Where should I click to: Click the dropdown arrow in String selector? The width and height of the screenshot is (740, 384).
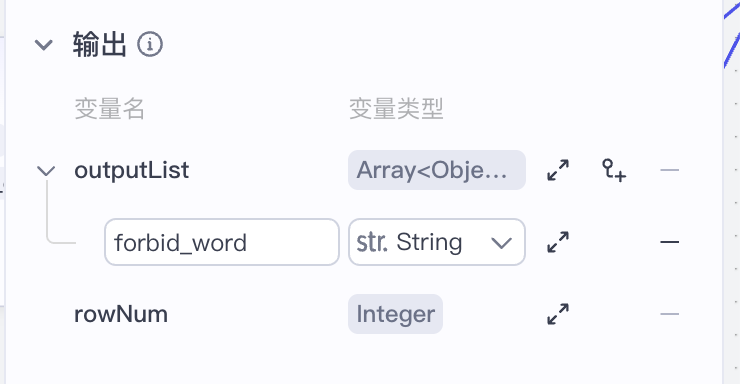(501, 243)
